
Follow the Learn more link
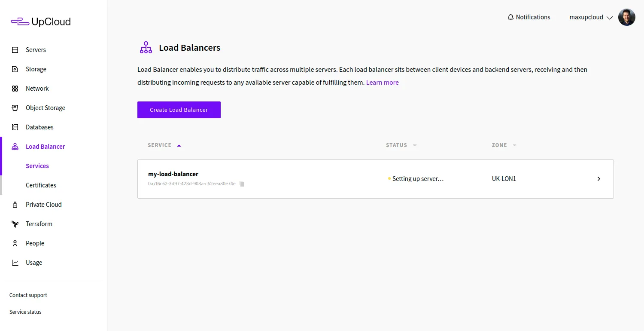coord(383,83)
